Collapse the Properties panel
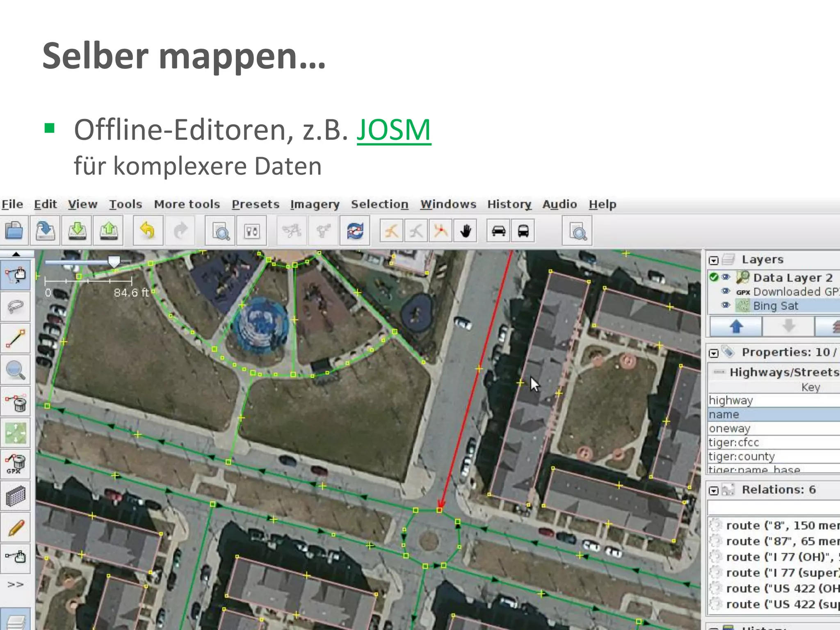 pyautogui.click(x=714, y=353)
